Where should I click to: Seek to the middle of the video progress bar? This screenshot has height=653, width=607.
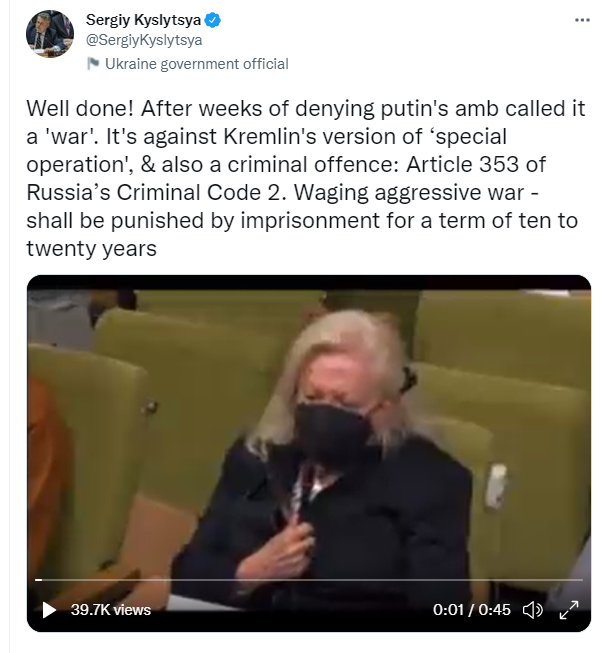pos(309,579)
